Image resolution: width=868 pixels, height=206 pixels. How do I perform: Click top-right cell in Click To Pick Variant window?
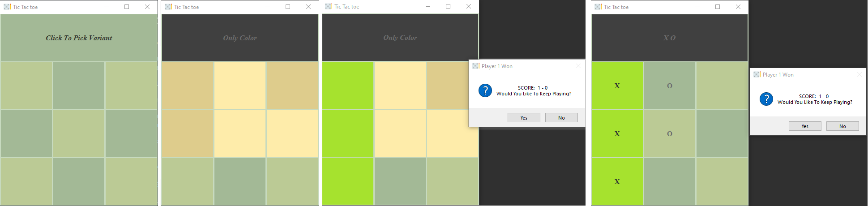[x=131, y=86]
